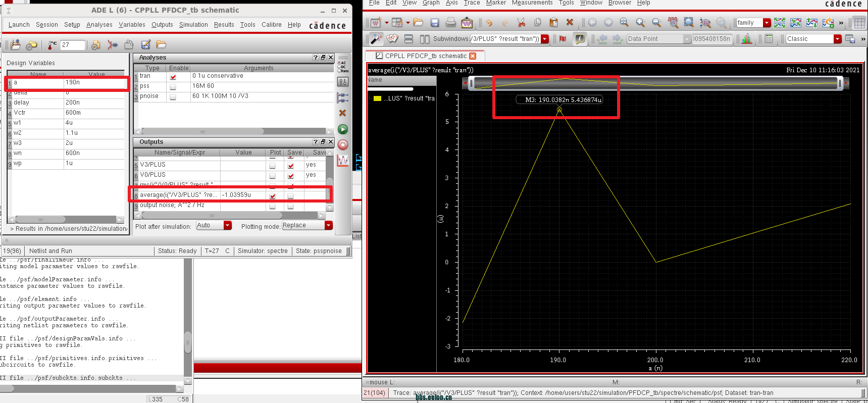Close the CPPLL PFDCP_tb schematic tab
The height and width of the screenshot is (403, 868).
click(x=473, y=56)
